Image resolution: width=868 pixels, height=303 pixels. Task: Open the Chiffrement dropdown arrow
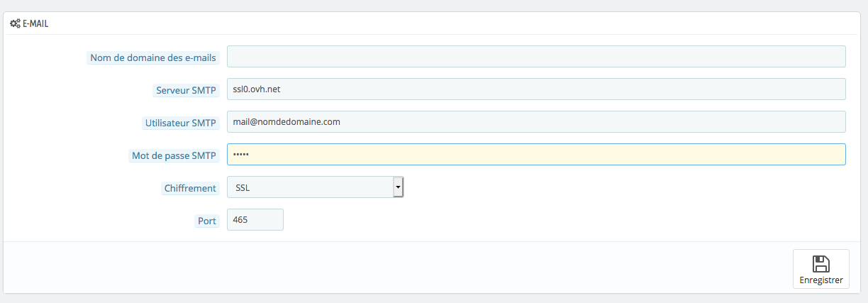tap(398, 187)
